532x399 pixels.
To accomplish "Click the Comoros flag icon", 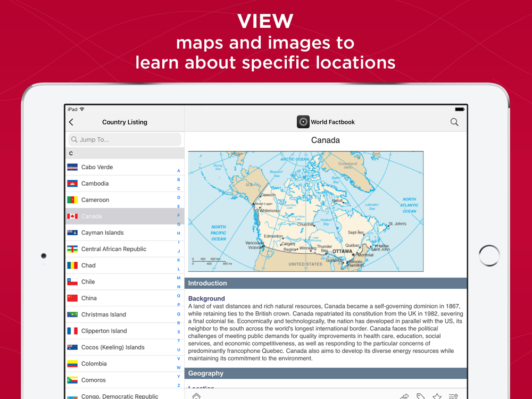I will [72, 380].
